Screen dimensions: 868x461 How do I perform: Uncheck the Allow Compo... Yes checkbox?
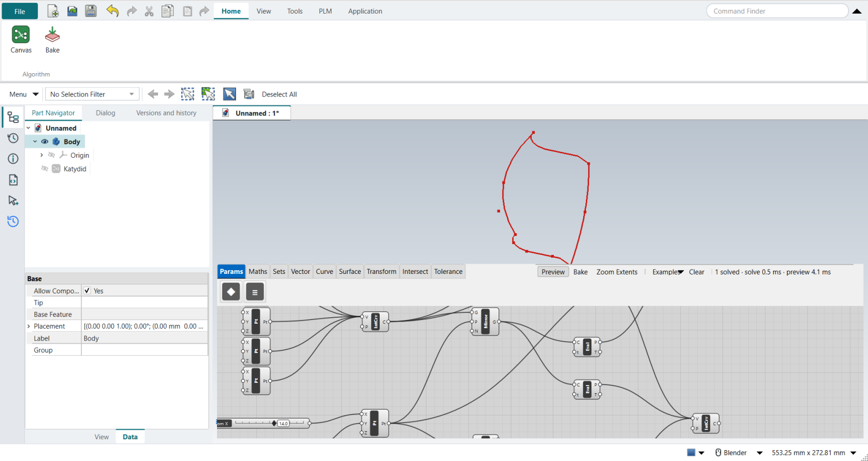point(87,291)
